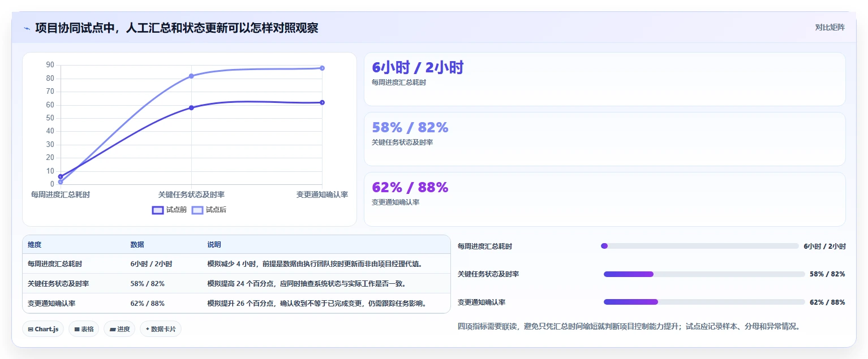The height and width of the screenshot is (359, 868).
Task: Click x-axis label 每周进度汇总耗时
Action: (x=61, y=194)
